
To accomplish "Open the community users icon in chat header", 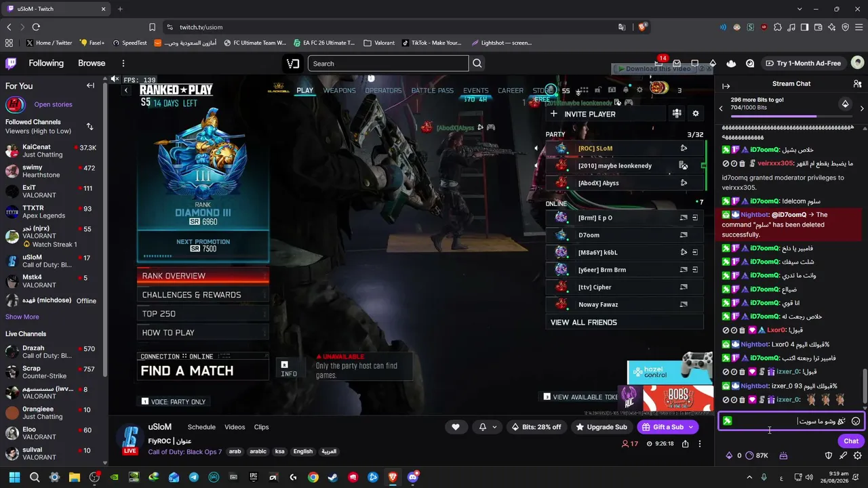I will point(857,84).
